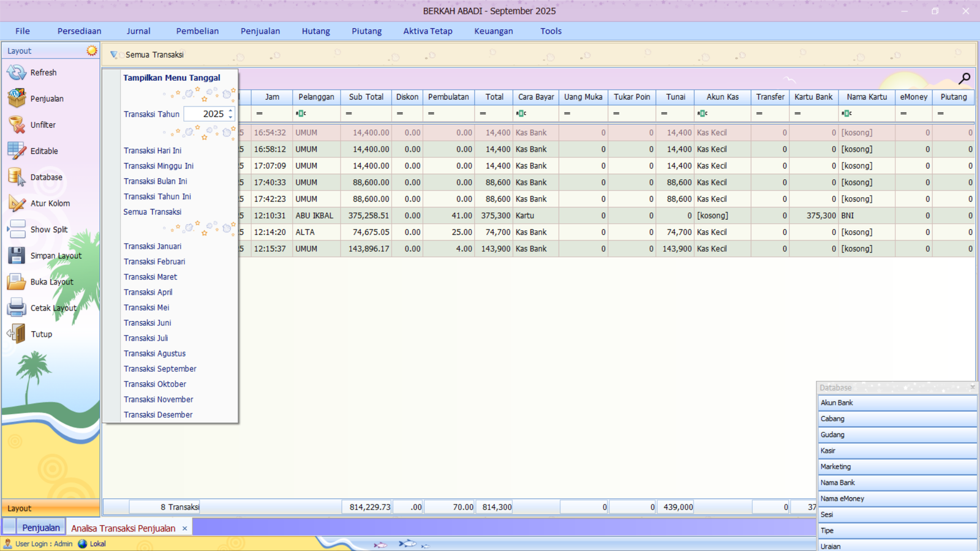Image resolution: width=980 pixels, height=551 pixels.
Task: Increase year using Transaksi Tahun spinner up
Action: click(x=230, y=111)
